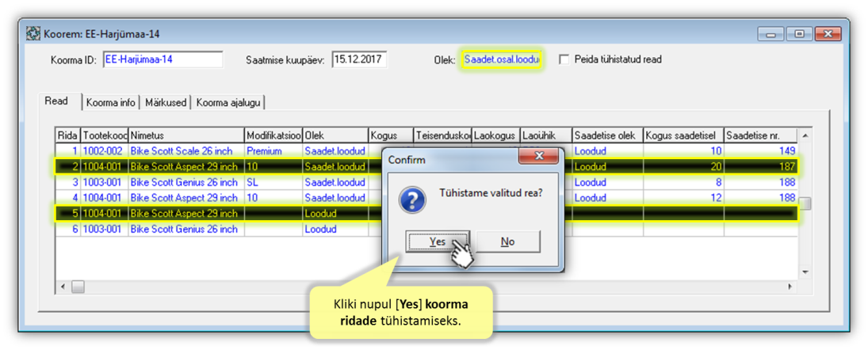Image resolution: width=868 pixels, height=350 pixels.
Task: Click the Modifikatsioon column header
Action: 273,135
